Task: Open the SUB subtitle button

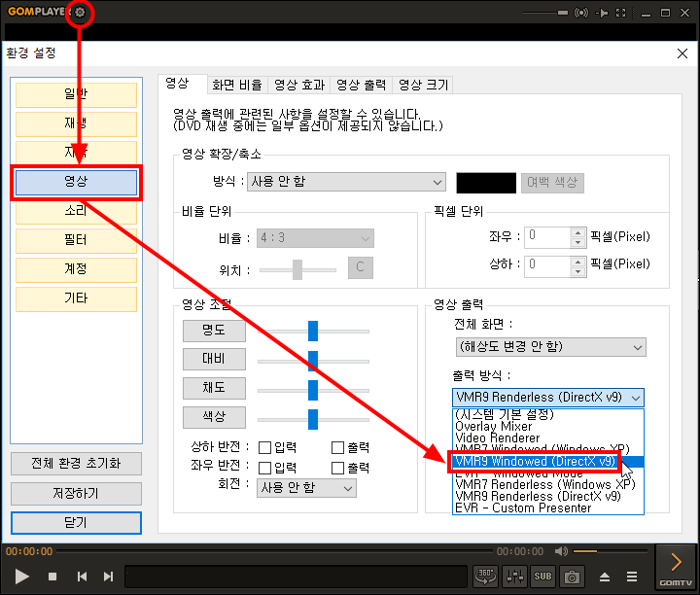Action: click(542, 577)
